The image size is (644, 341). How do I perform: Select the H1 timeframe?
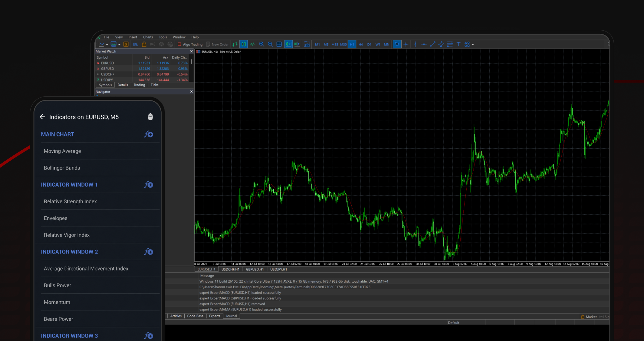(x=352, y=45)
